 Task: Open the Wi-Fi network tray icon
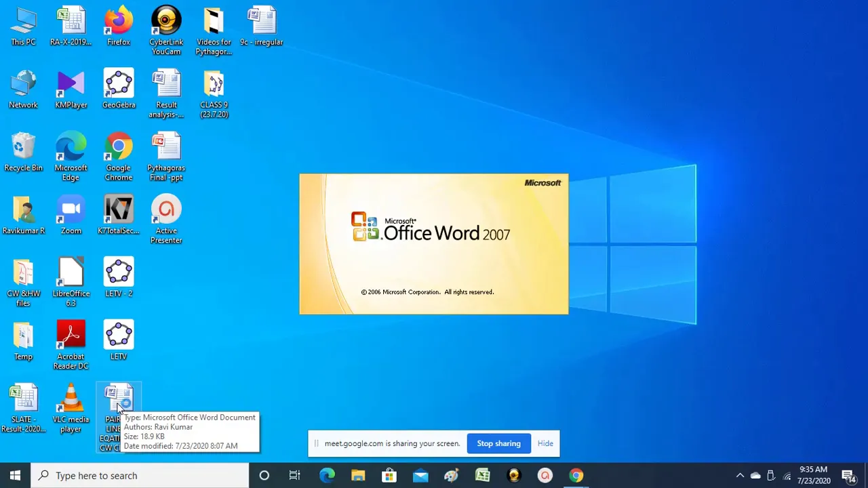click(787, 475)
